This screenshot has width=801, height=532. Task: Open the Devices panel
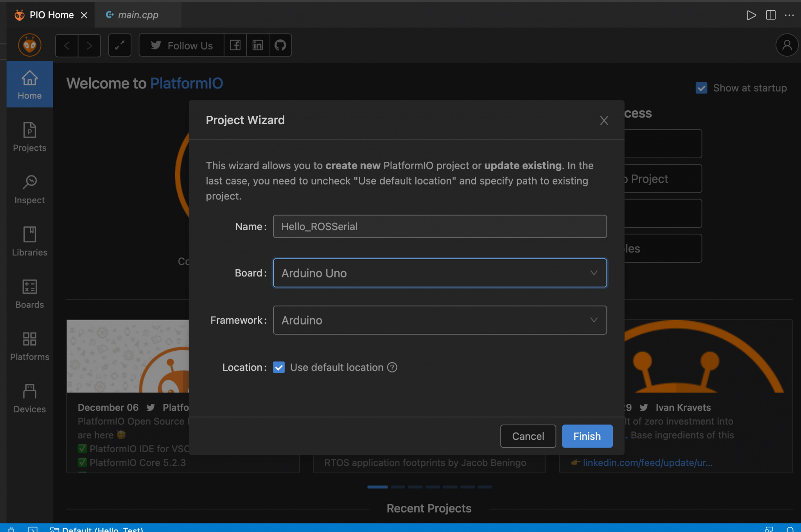pyautogui.click(x=29, y=397)
